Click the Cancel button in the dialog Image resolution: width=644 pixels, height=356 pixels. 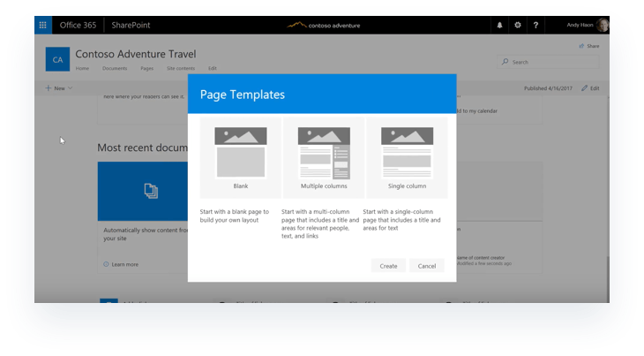[427, 266]
